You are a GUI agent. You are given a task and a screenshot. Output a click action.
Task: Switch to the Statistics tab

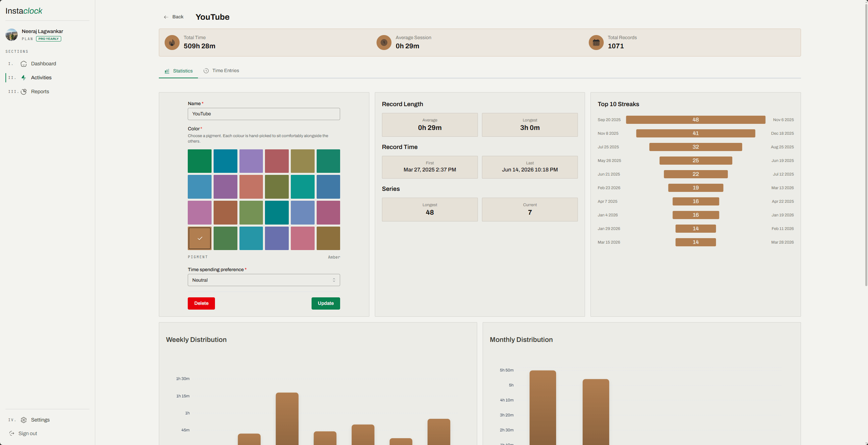point(178,71)
